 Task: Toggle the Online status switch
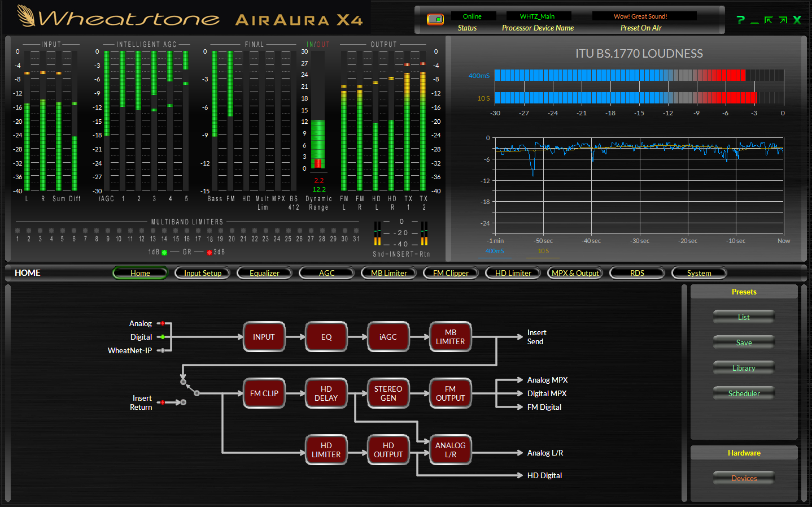tap(435, 19)
